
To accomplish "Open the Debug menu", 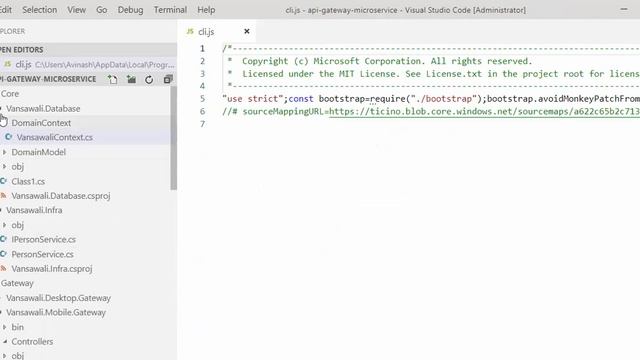I will (130, 10).
